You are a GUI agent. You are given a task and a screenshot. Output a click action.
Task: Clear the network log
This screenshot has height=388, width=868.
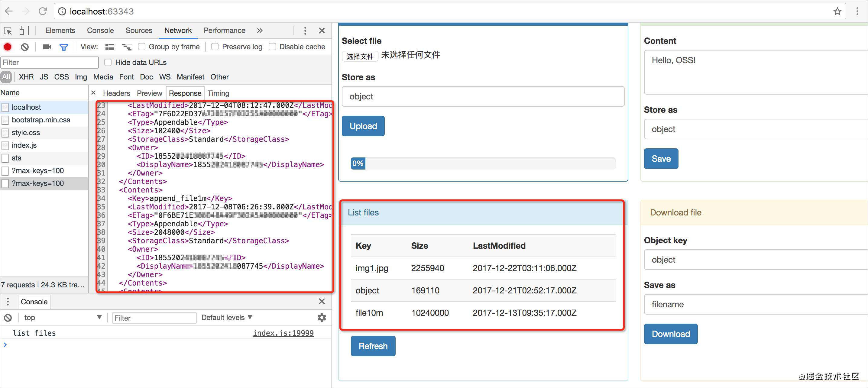coord(24,47)
